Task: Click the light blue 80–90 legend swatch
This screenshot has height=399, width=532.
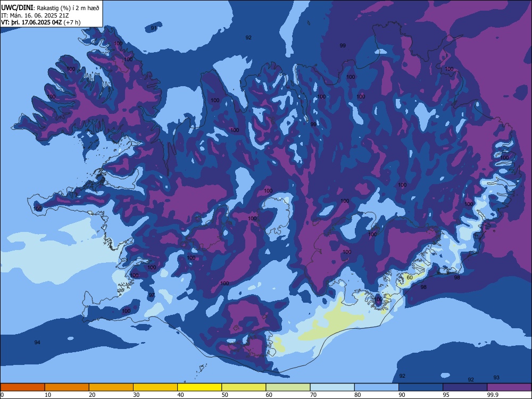Action: [x=377, y=387]
